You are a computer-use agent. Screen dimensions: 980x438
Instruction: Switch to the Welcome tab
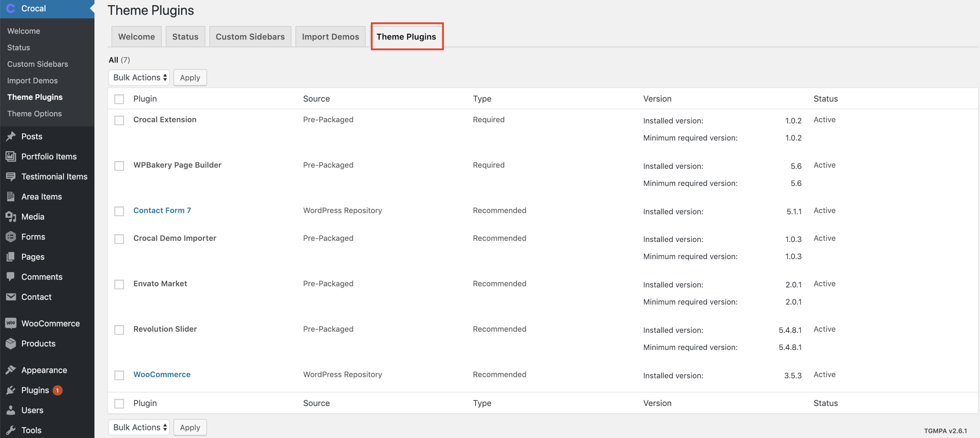pos(136,37)
